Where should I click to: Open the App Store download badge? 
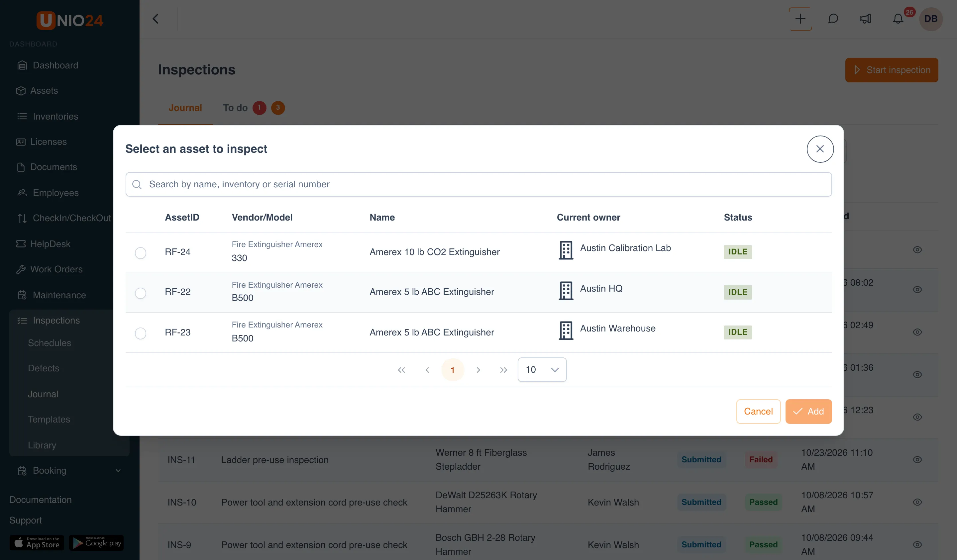point(37,543)
